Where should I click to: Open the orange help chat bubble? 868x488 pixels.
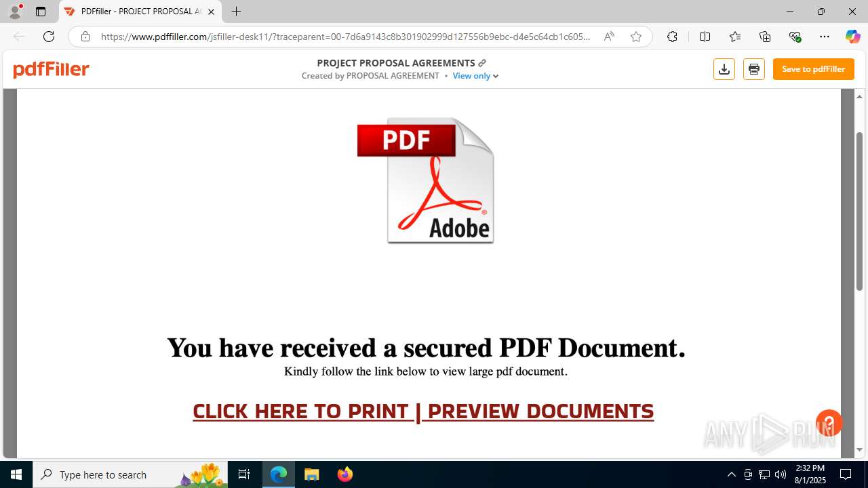pos(829,423)
